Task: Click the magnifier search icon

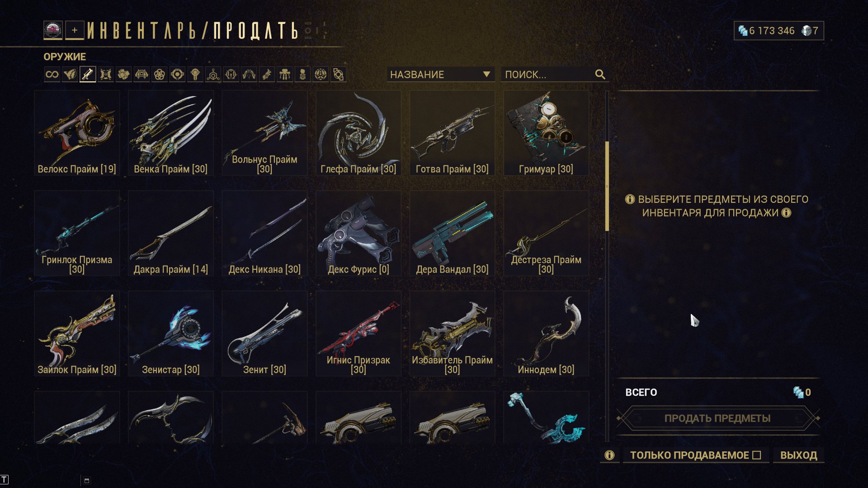Action: coord(600,75)
